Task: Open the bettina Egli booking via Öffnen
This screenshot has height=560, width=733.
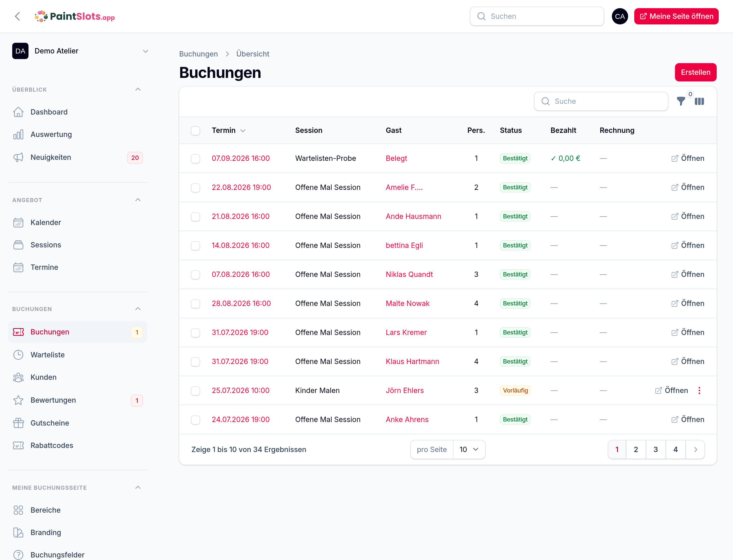Action: (x=688, y=246)
